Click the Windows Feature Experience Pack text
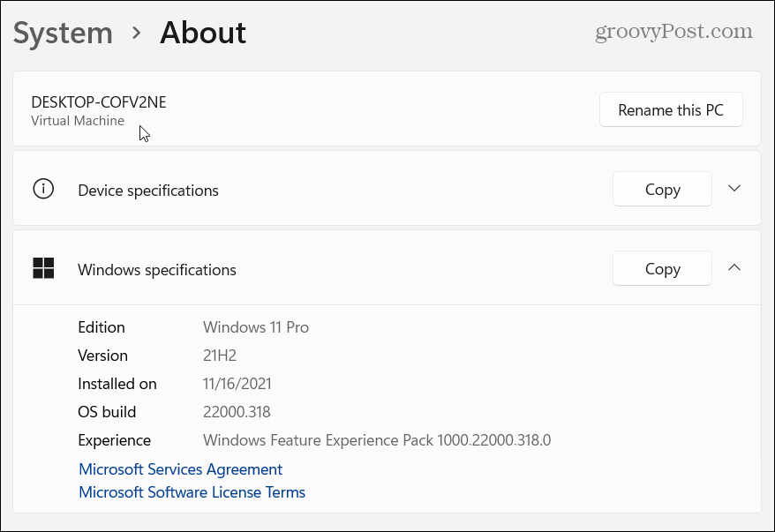 [377, 440]
